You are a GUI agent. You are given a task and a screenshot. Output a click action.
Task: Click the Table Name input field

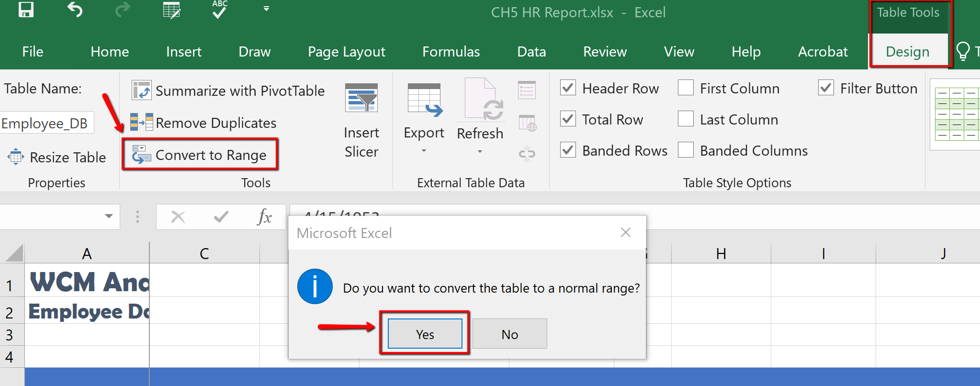pos(46,123)
